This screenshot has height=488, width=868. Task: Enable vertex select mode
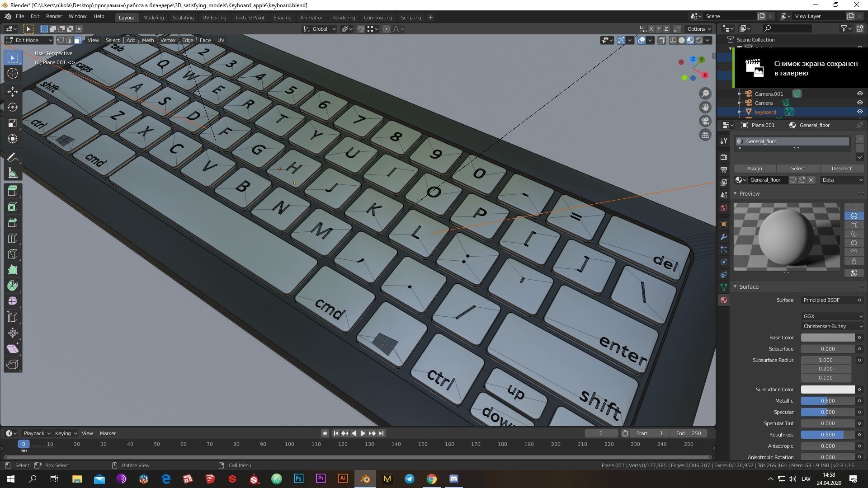pyautogui.click(x=61, y=40)
